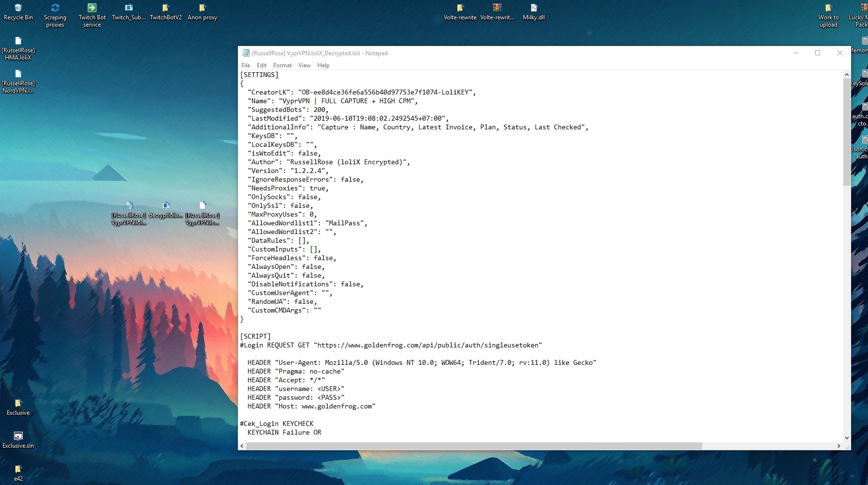Image resolution: width=868 pixels, height=485 pixels.
Task: Click the "OnlySocks": false line
Action: [284, 197]
